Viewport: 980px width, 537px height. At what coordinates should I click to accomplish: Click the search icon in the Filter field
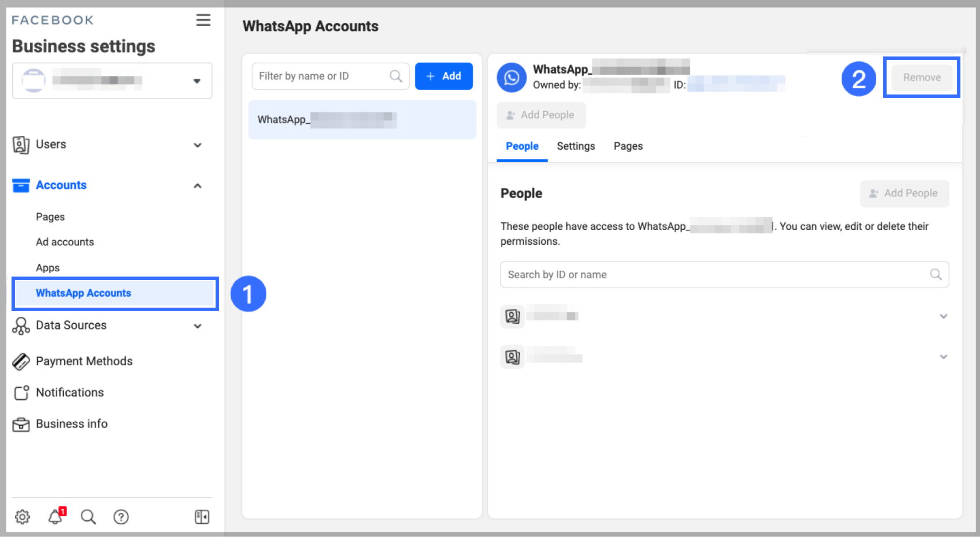396,76
